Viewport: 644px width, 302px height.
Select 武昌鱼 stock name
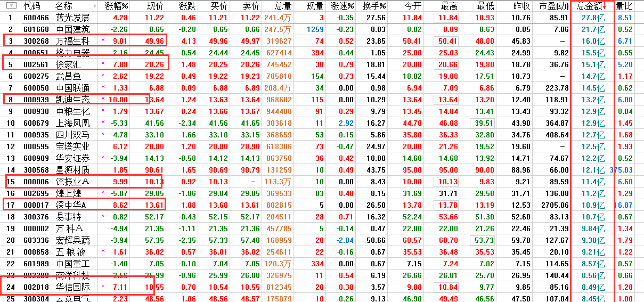68,76
